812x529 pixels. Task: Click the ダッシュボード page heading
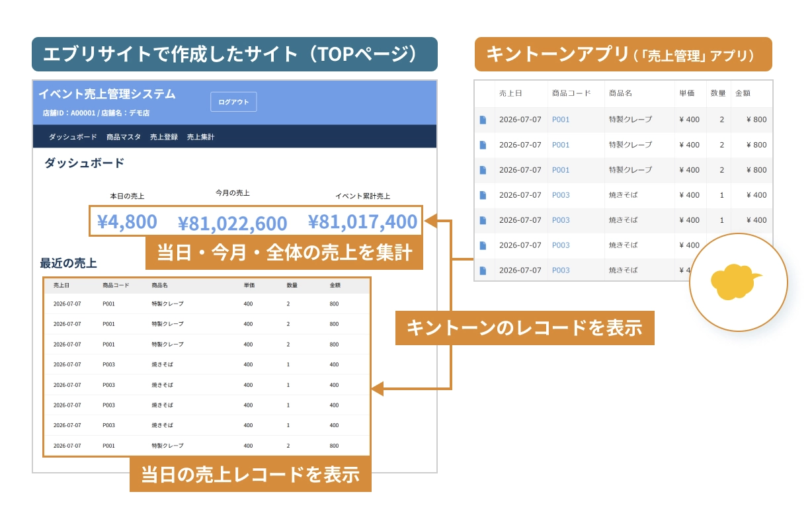pyautogui.click(x=84, y=163)
